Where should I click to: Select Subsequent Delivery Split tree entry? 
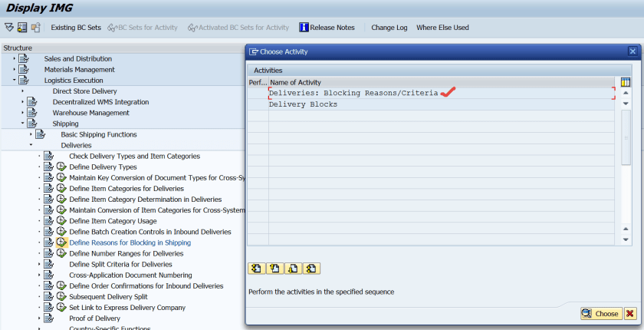tap(108, 296)
